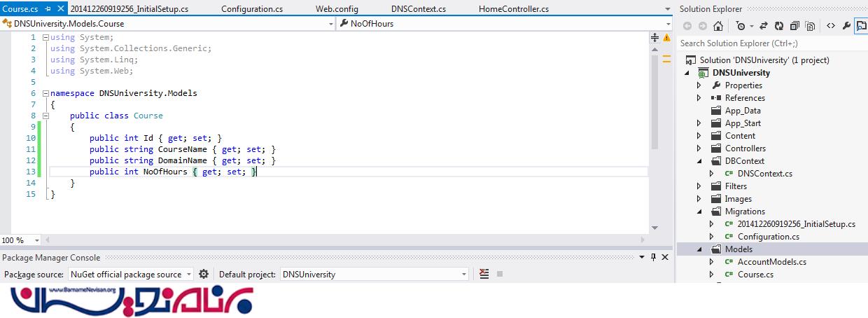
Task: Refresh the Solution Explorer tree
Action: [x=778, y=26]
